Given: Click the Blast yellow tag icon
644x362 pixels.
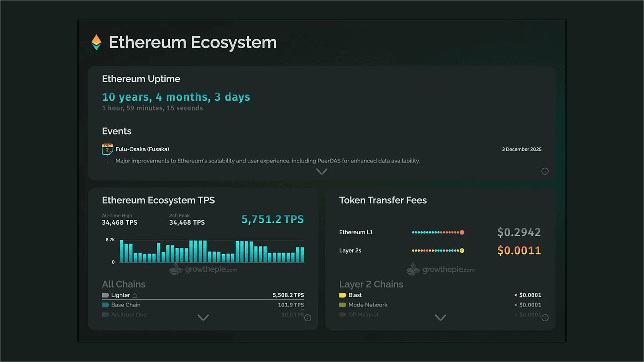Looking at the screenshot, I should click(343, 295).
